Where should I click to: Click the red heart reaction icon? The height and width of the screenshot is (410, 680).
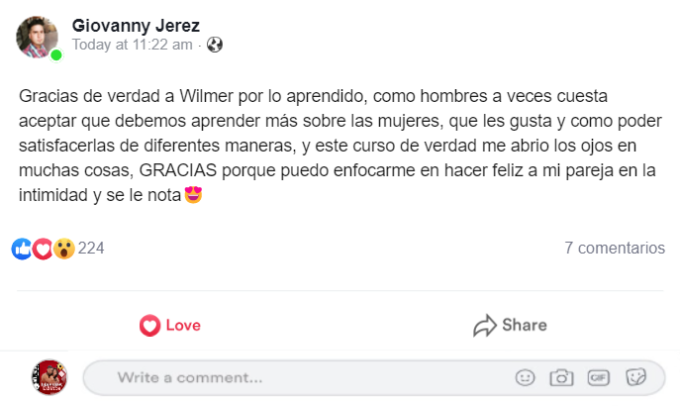43,248
